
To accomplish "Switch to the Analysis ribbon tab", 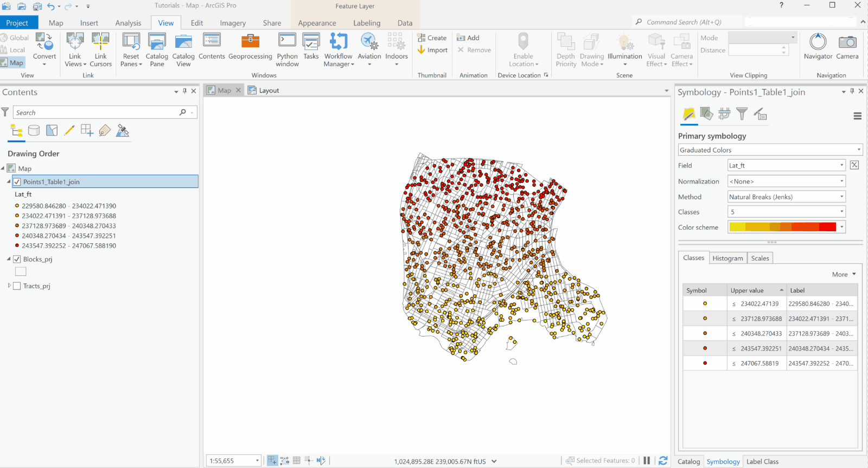I will (128, 23).
